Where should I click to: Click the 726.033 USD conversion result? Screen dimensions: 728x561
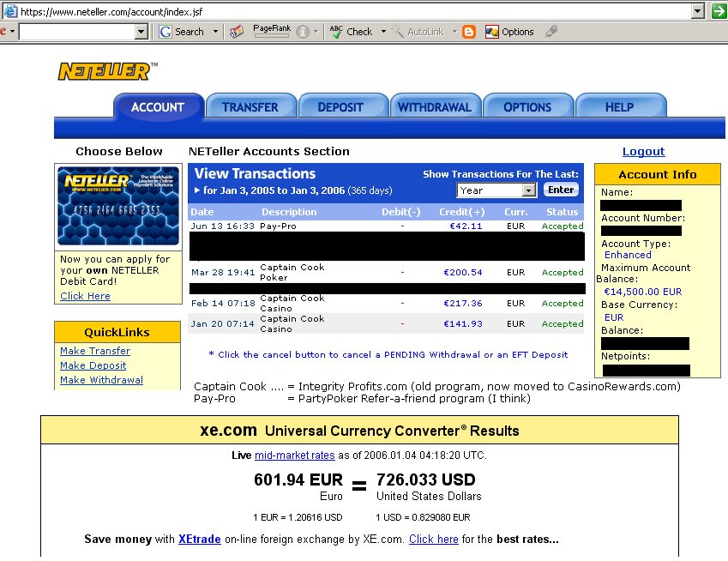point(426,480)
